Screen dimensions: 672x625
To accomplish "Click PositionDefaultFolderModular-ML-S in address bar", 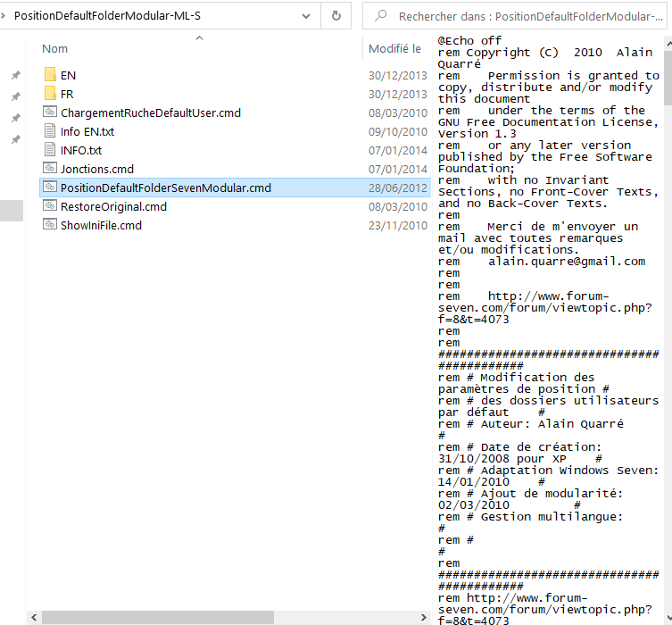I will pos(107,16).
